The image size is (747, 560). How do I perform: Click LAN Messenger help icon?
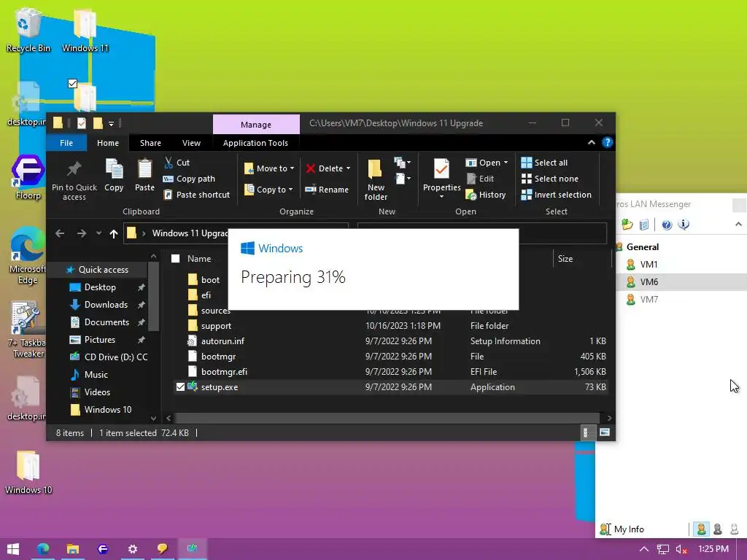click(667, 225)
